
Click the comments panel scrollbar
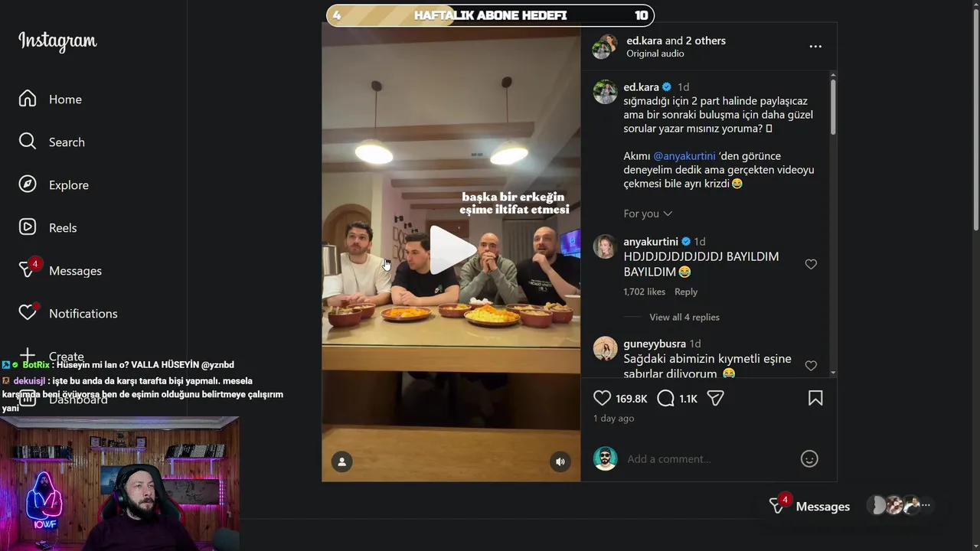point(833,107)
